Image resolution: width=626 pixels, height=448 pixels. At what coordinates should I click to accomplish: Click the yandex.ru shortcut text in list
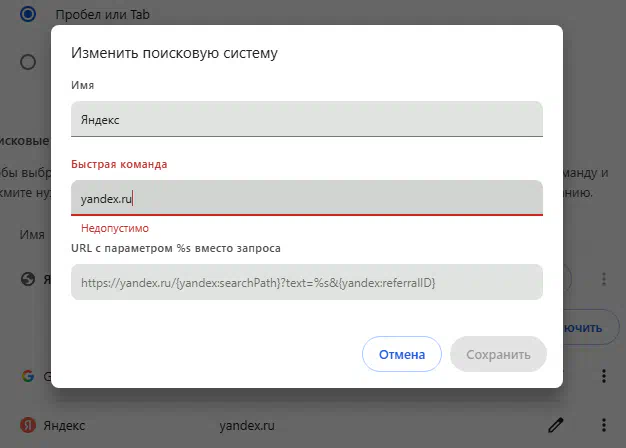pyautogui.click(x=247, y=426)
